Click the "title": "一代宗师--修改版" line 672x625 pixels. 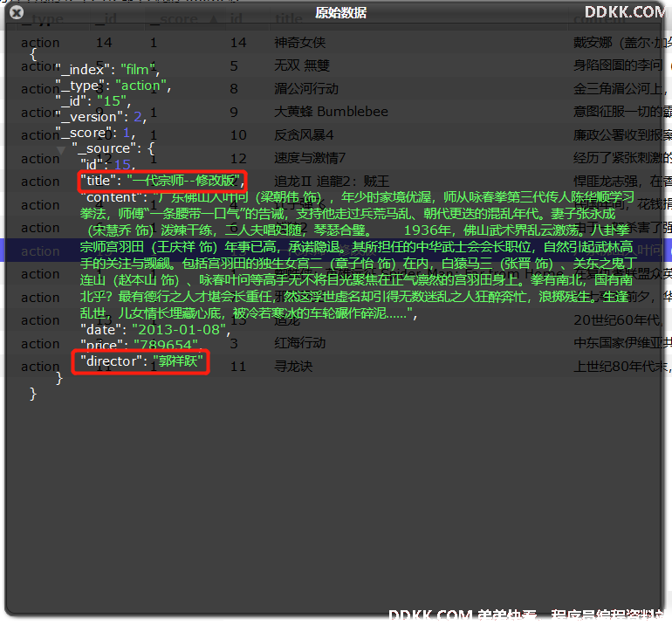(x=162, y=181)
